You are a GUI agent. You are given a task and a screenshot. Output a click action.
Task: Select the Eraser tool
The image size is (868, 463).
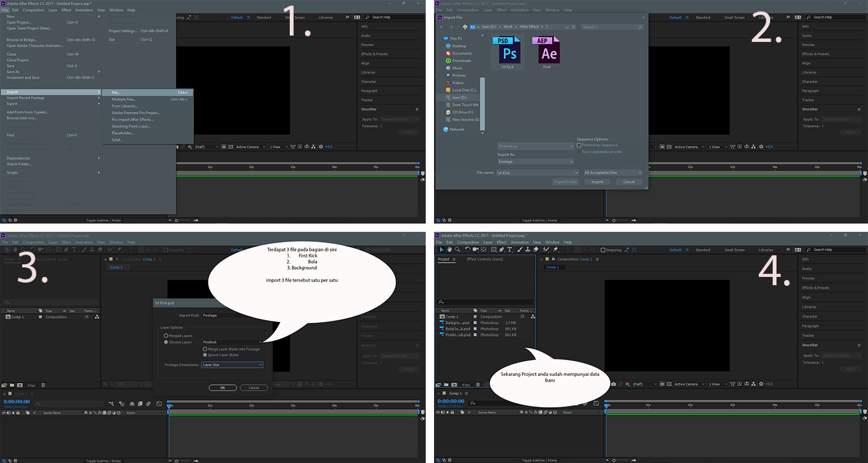click(536, 250)
